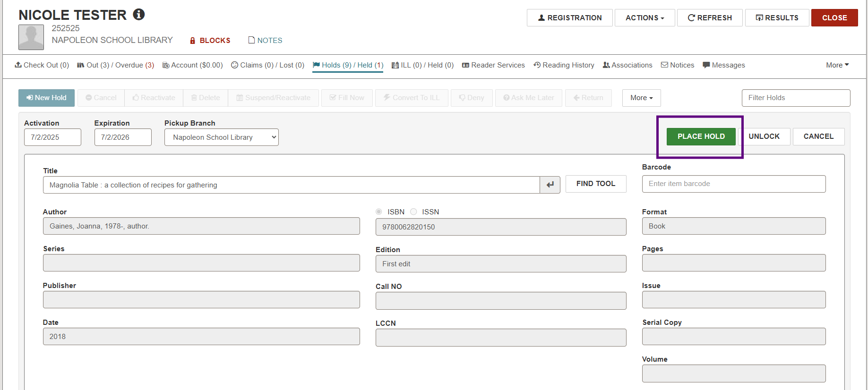Expand More dropdown in holds toolbar

click(641, 98)
